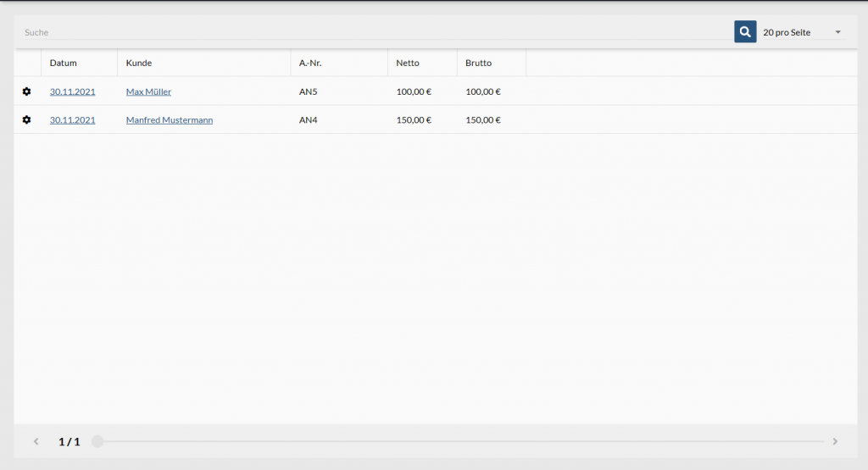Sort by the Datum column header
The width and height of the screenshot is (868, 470).
coord(64,63)
